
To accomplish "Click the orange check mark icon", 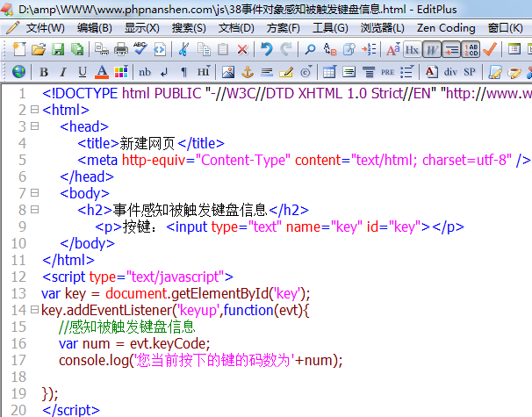I will 490,49.
